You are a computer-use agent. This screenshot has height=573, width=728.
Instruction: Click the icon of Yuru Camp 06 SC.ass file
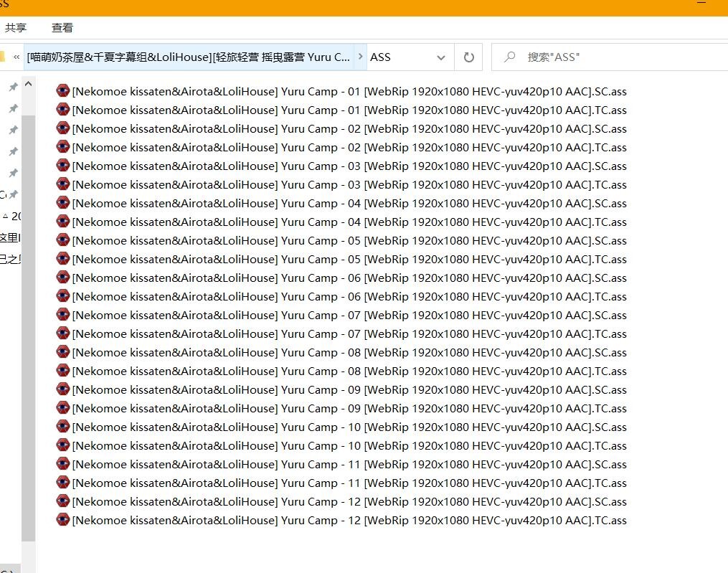click(63, 278)
